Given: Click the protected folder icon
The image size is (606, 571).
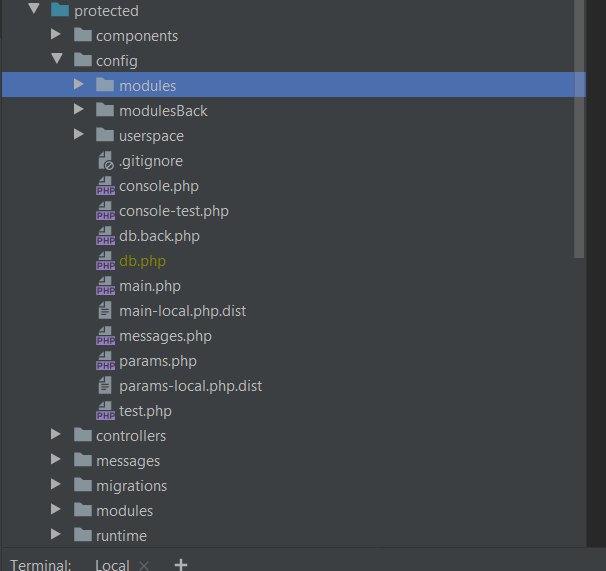Looking at the screenshot, I should [60, 10].
